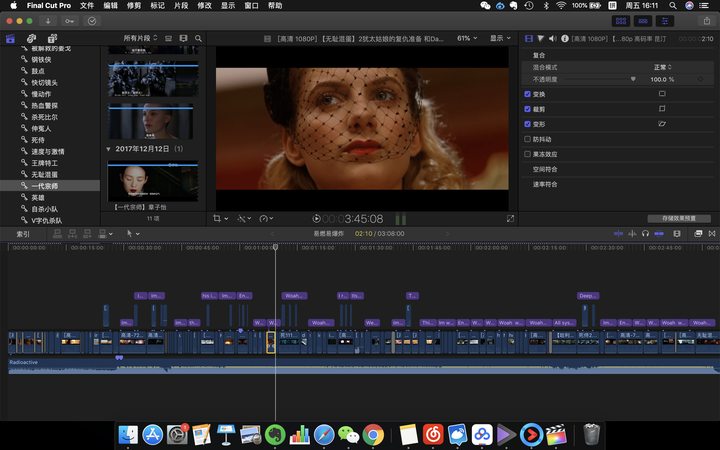The height and width of the screenshot is (450, 720).
Task: Click the 100.0 % opacity value field
Action: (662, 79)
